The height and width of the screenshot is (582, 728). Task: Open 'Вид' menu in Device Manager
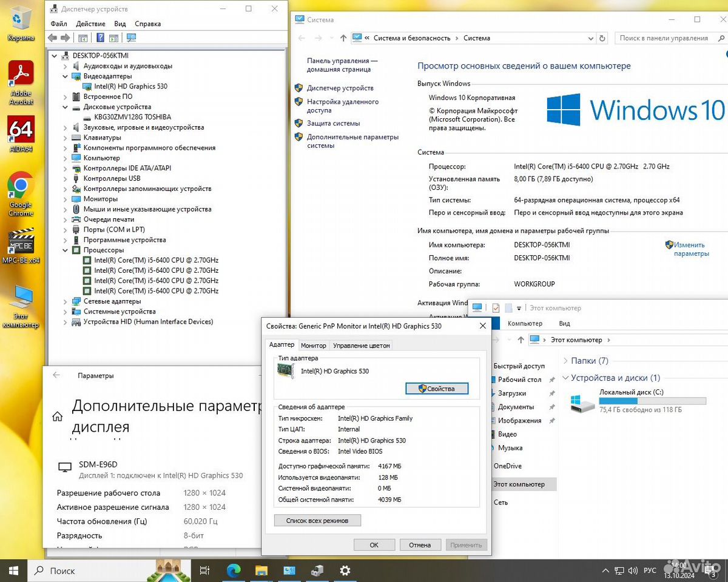coord(120,24)
